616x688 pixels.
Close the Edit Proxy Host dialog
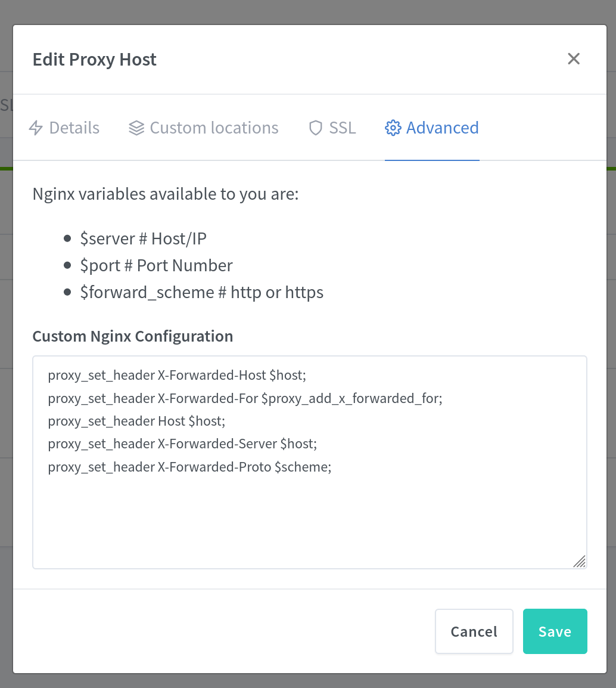point(573,58)
